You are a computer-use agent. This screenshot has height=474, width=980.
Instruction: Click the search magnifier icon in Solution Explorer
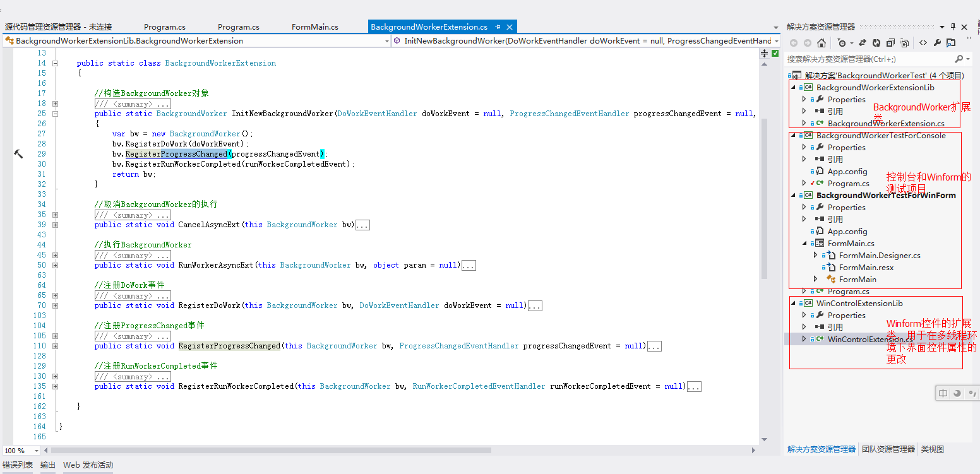(x=959, y=59)
